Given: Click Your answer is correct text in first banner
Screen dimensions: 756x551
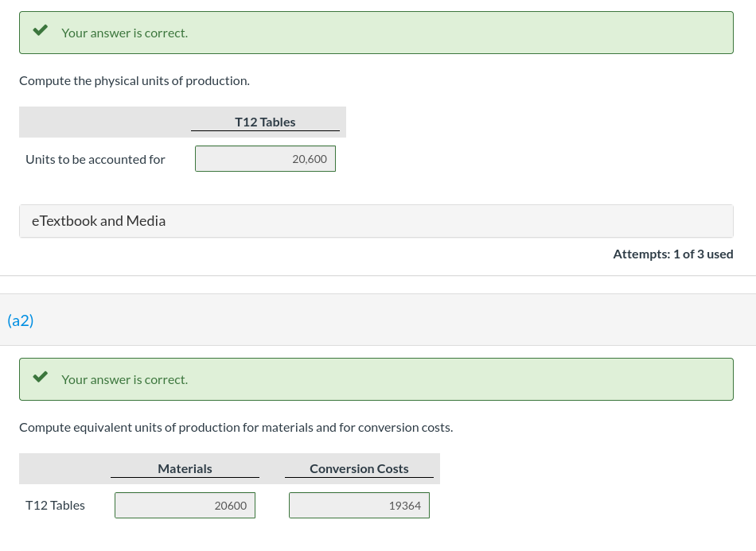Looking at the screenshot, I should tap(124, 33).
